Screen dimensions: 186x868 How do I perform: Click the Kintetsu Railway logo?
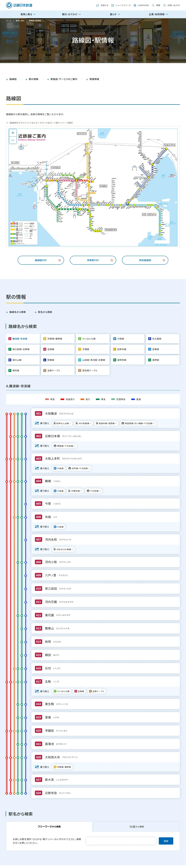19,5
